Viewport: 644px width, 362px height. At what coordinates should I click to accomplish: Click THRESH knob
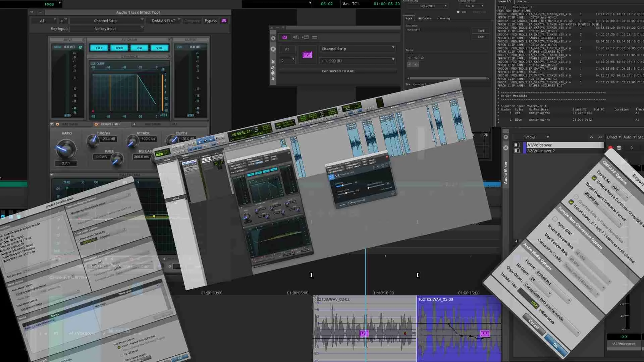pyautogui.click(x=93, y=141)
